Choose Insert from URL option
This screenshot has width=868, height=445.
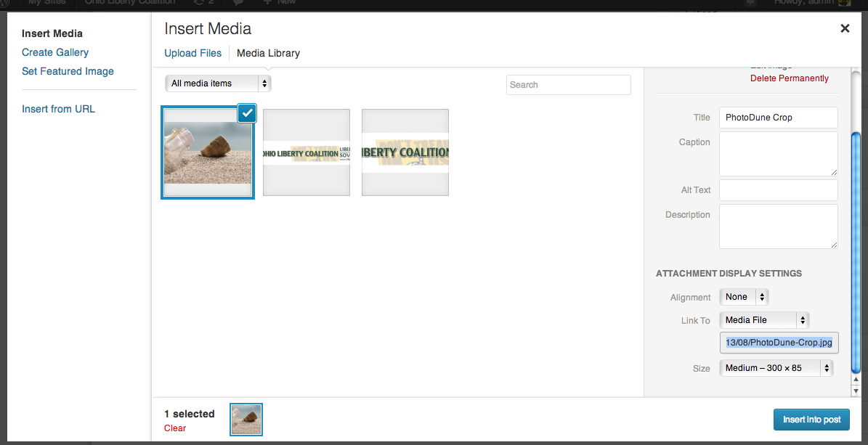coord(58,109)
